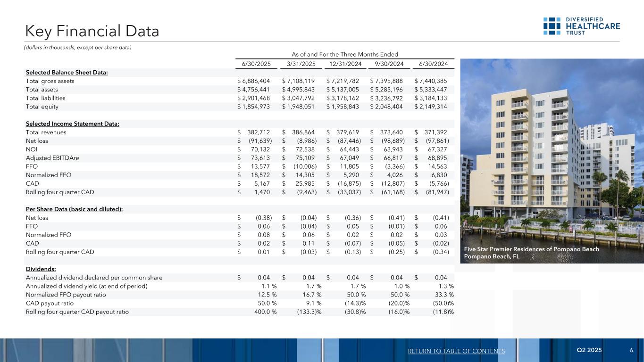Click the NOI row label
Image resolution: width=644 pixels, height=362 pixels.
coord(31,149)
